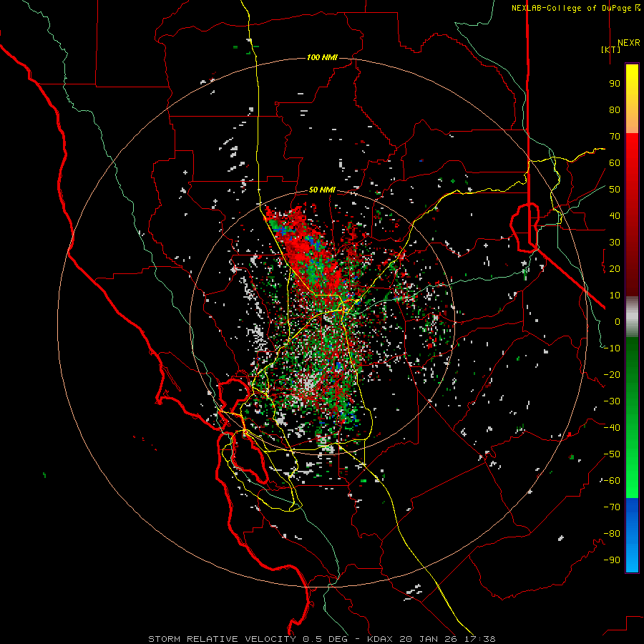Click the positive 30 scale label

[x=615, y=243]
